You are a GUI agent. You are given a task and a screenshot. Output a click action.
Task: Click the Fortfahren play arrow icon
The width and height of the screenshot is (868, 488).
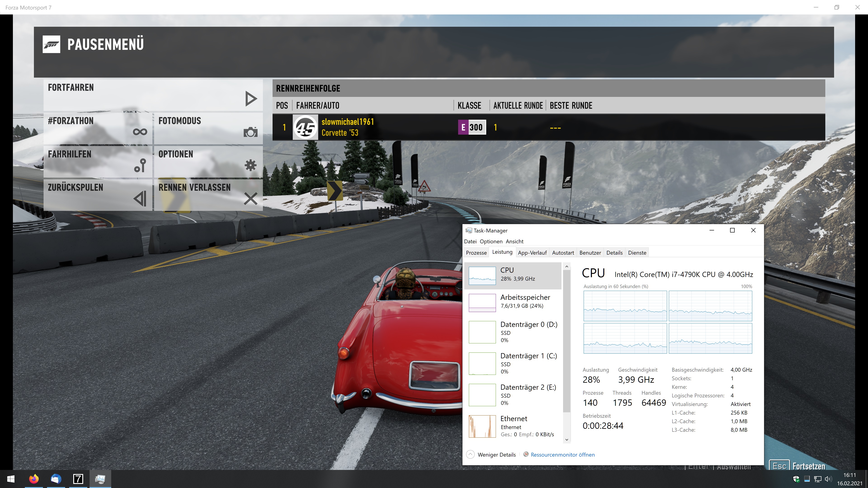click(251, 99)
